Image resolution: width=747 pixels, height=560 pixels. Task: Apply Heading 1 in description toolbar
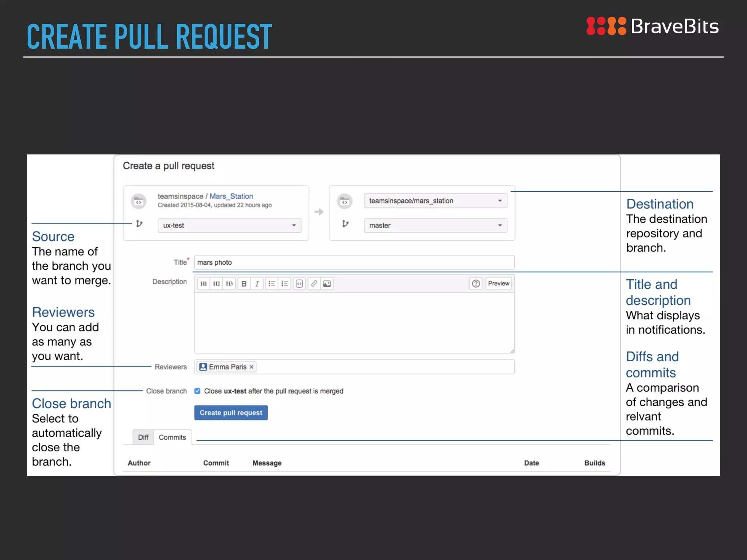click(x=204, y=284)
